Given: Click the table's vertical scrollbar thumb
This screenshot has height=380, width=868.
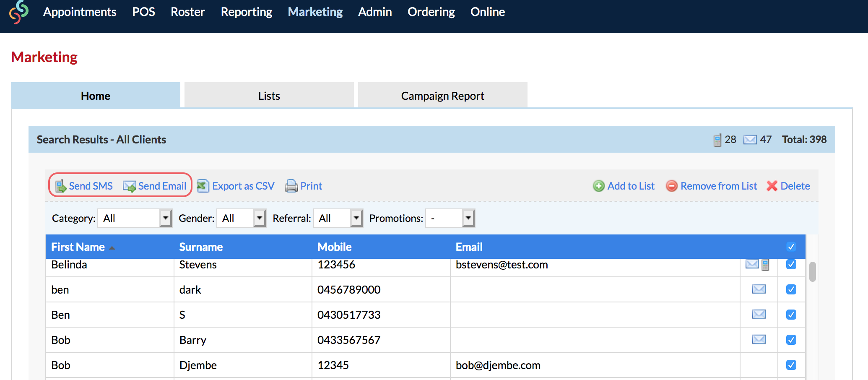Looking at the screenshot, I should [812, 272].
